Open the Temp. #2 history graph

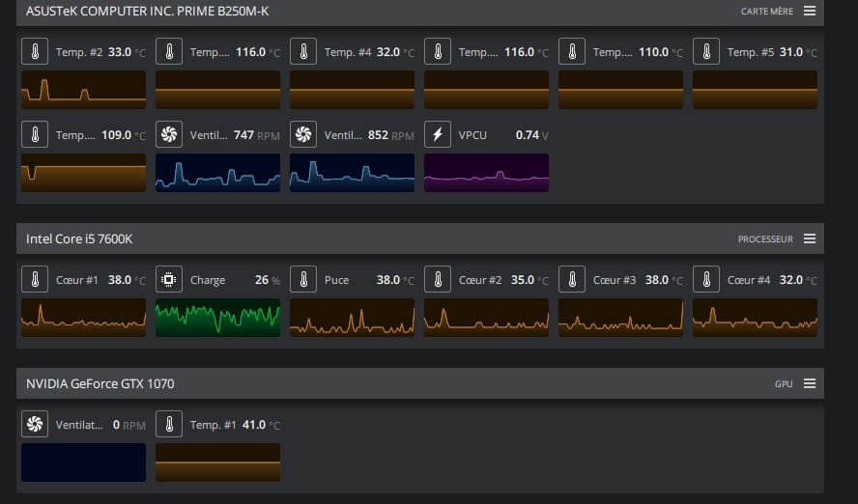tap(84, 90)
